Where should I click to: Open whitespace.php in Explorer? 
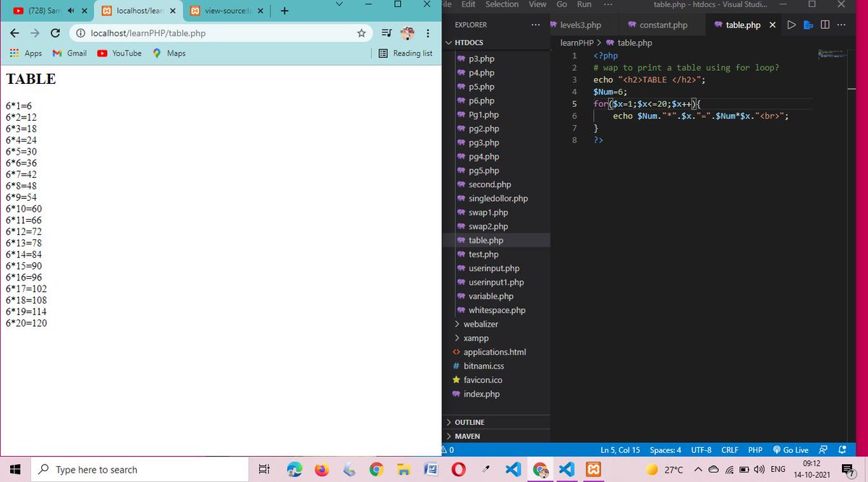[496, 310]
